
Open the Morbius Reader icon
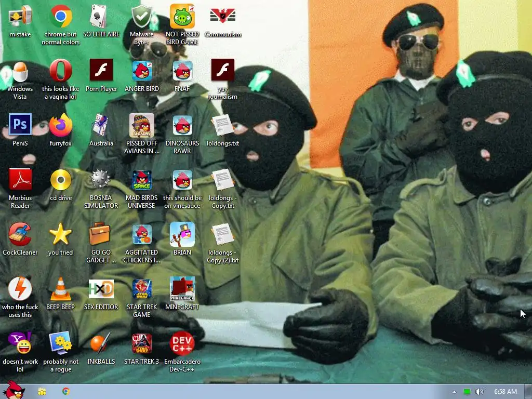20,179
